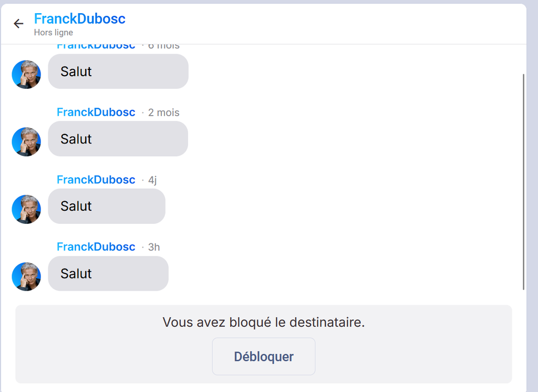Click the Débloquer button
The height and width of the screenshot is (392, 538).
click(x=264, y=356)
